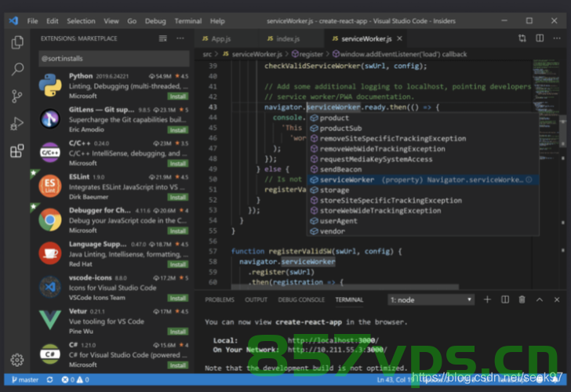Open the File menu
This screenshot has width=571, height=392.
click(x=32, y=21)
